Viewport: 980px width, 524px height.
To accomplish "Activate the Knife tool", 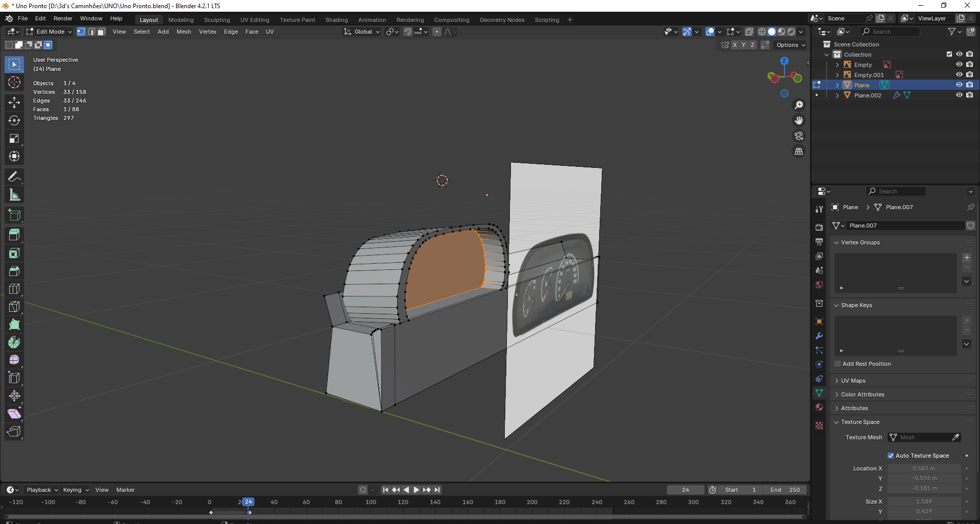I will click(x=14, y=307).
